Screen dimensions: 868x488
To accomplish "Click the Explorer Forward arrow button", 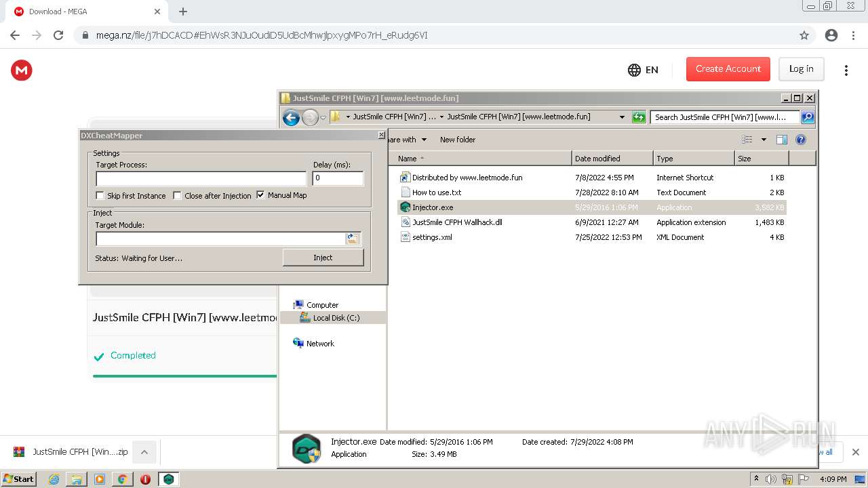I will pos(310,117).
